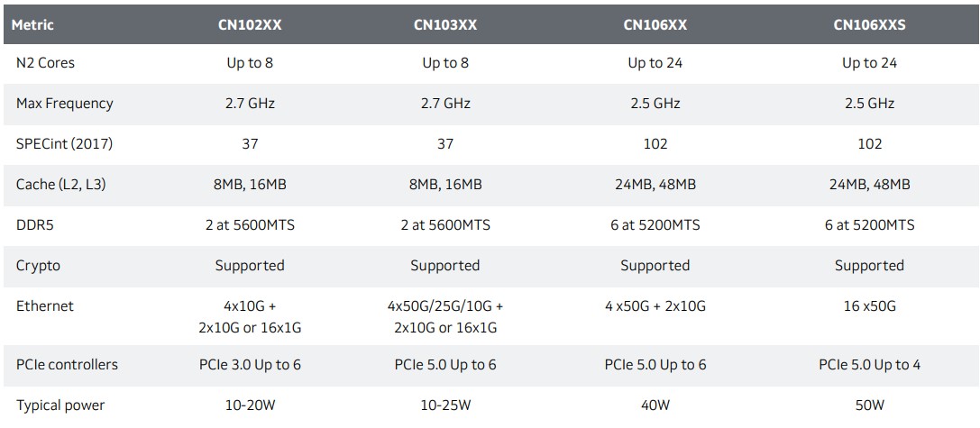Click the Crypto row label
The height and width of the screenshot is (428, 980).
[x=39, y=266]
